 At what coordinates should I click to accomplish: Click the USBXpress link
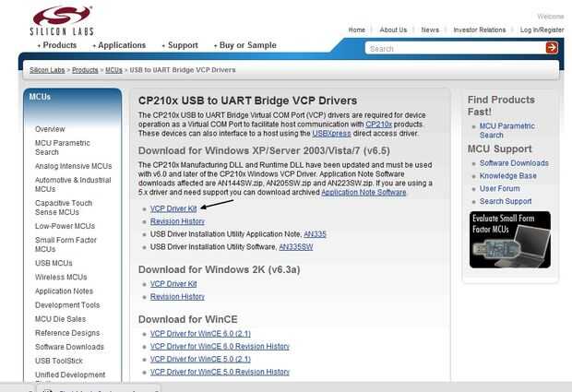[x=331, y=134]
